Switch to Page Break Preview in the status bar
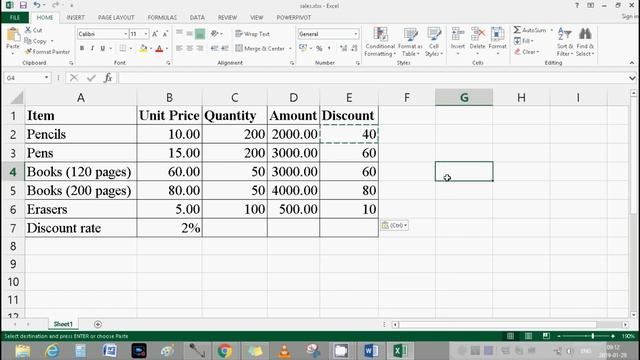The height and width of the screenshot is (360, 640). pos(546,336)
